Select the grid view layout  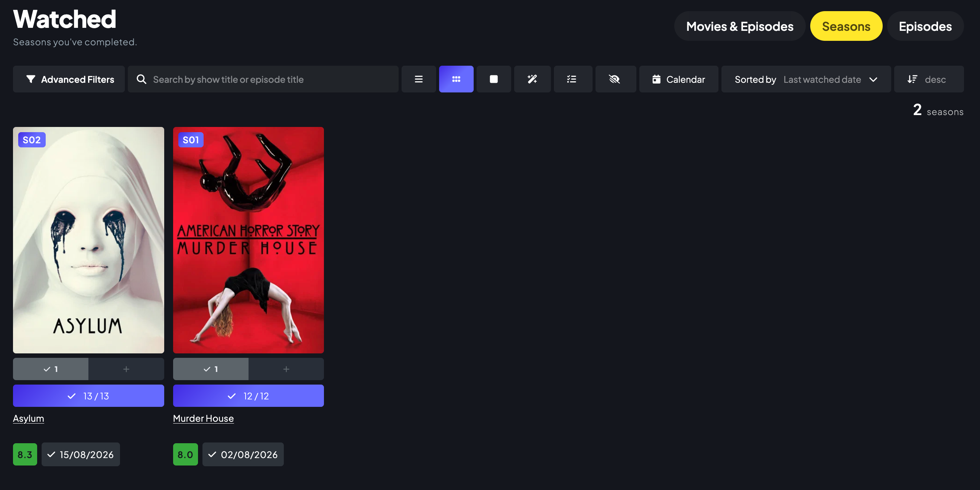[456, 79]
